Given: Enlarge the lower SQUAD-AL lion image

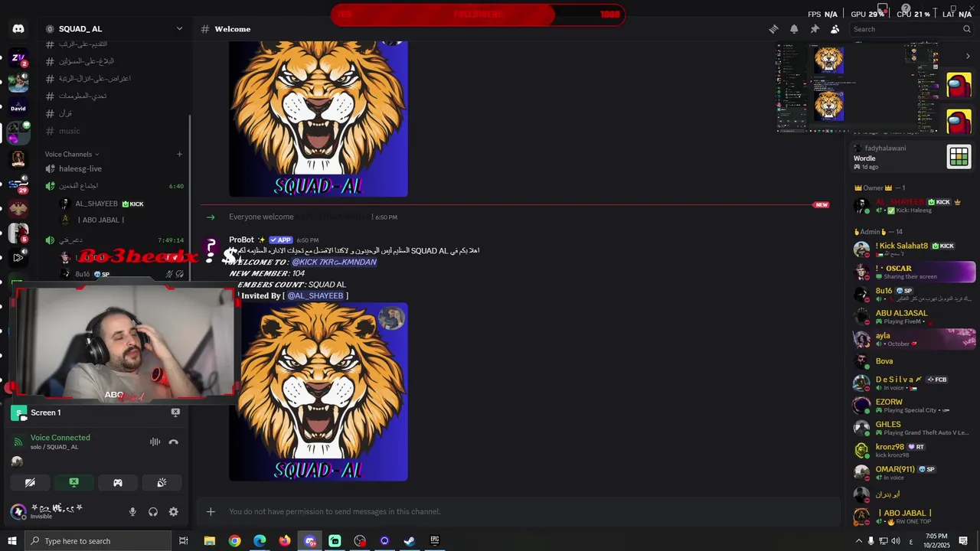Looking at the screenshot, I should [x=318, y=392].
